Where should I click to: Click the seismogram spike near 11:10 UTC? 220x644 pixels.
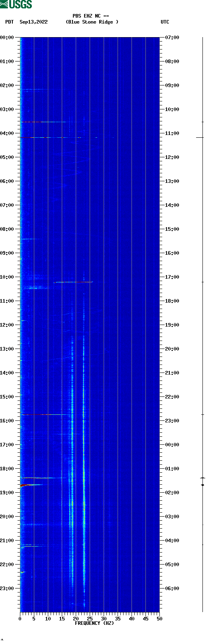pos(200,137)
